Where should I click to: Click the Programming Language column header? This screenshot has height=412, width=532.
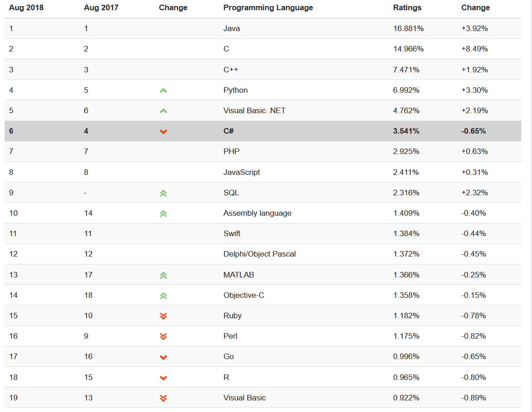[x=268, y=7]
